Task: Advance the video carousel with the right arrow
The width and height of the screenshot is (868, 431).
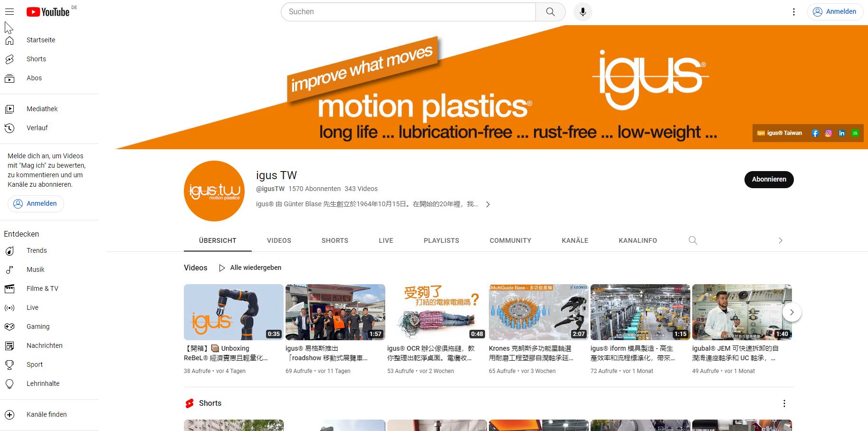Action: pos(792,312)
